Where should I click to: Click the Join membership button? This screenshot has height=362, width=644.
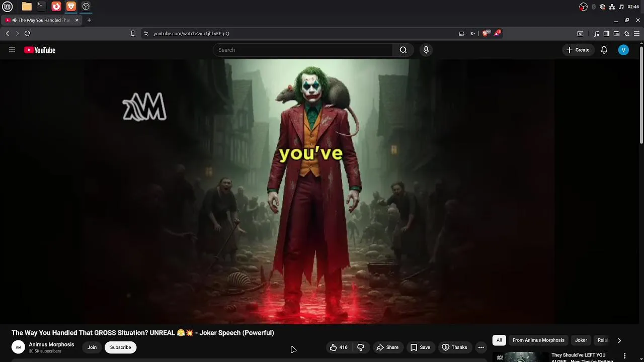(x=92, y=347)
